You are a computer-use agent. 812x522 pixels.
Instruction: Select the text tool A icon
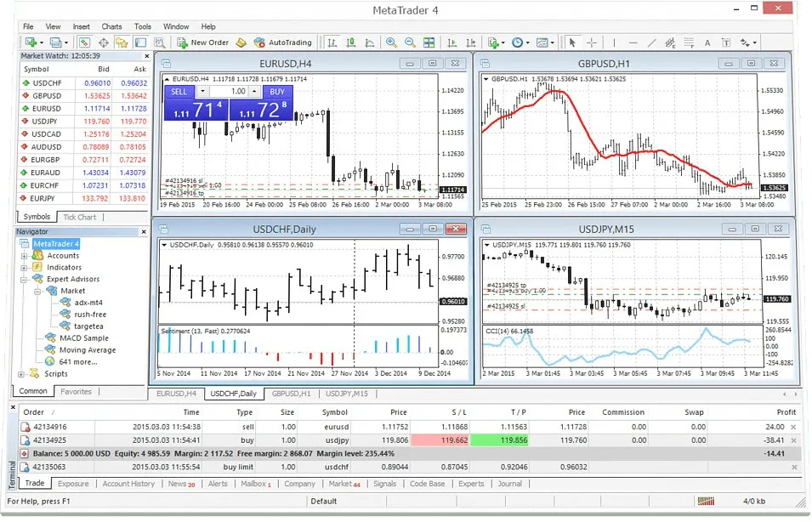point(707,43)
